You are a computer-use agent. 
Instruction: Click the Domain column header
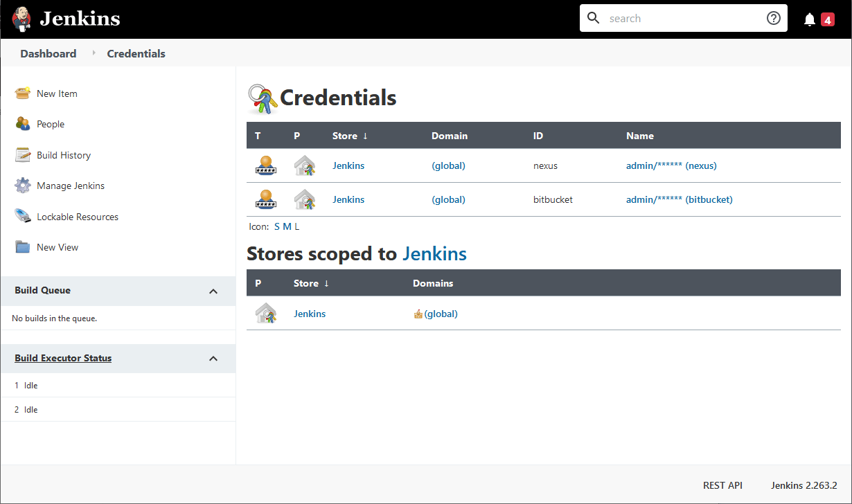450,136
